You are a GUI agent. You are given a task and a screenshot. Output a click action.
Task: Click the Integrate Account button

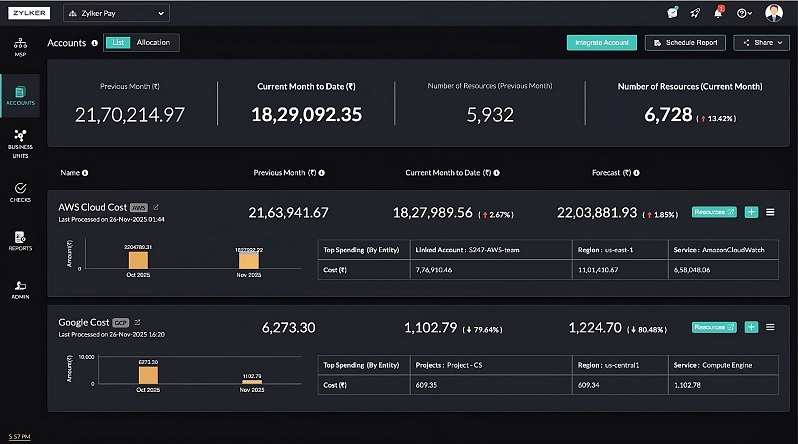(601, 43)
